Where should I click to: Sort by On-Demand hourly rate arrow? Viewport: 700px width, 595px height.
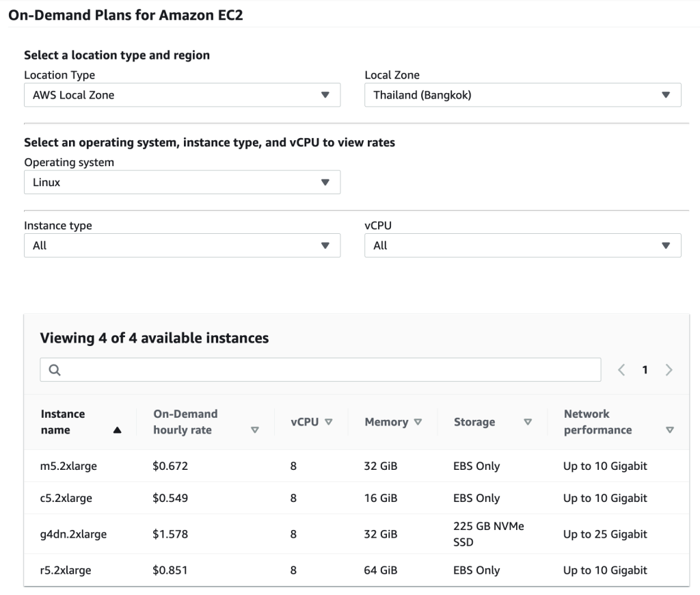[x=255, y=430]
